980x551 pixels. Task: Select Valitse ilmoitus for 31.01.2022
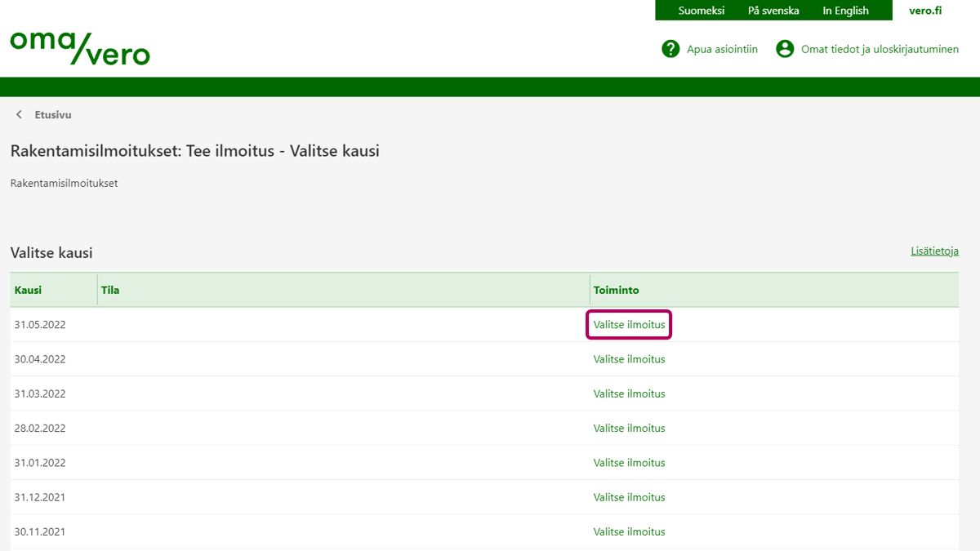[629, 463]
